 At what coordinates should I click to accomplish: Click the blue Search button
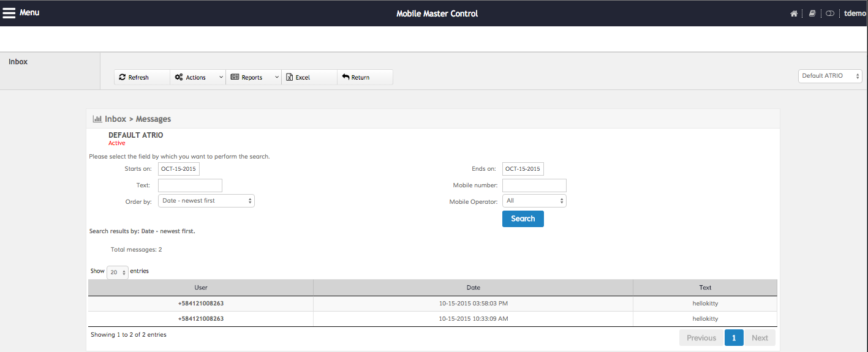tap(523, 219)
